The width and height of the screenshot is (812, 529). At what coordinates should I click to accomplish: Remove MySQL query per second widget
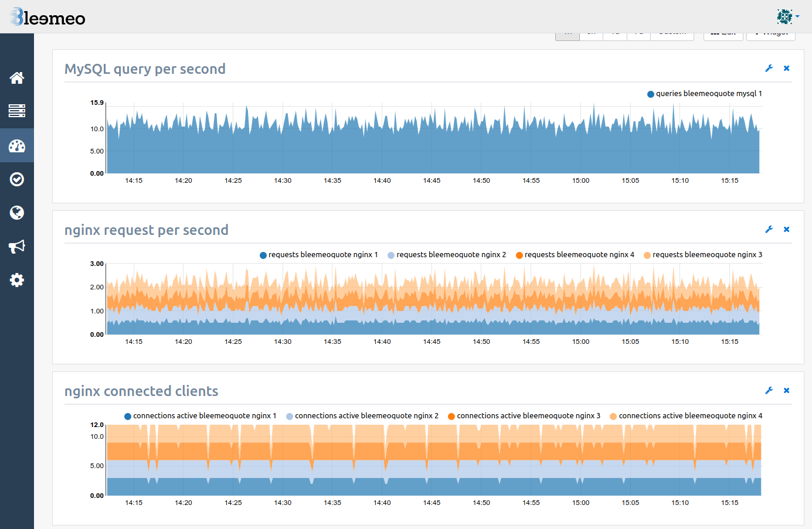point(787,69)
